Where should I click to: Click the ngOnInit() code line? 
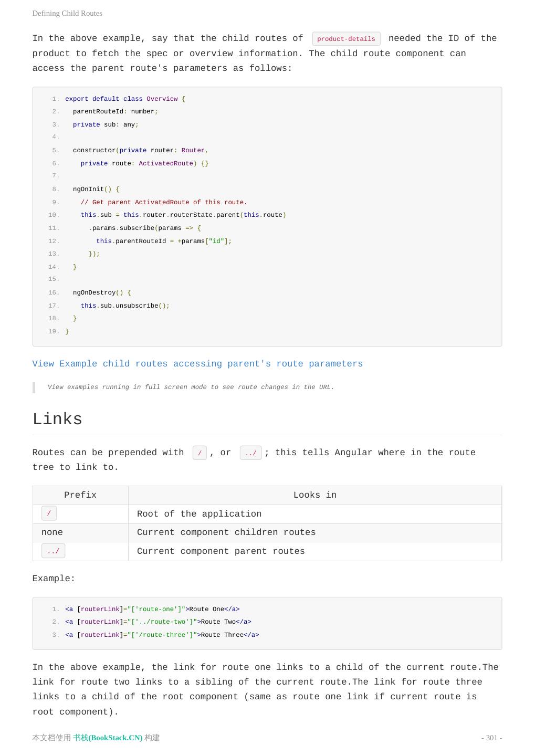(96, 189)
